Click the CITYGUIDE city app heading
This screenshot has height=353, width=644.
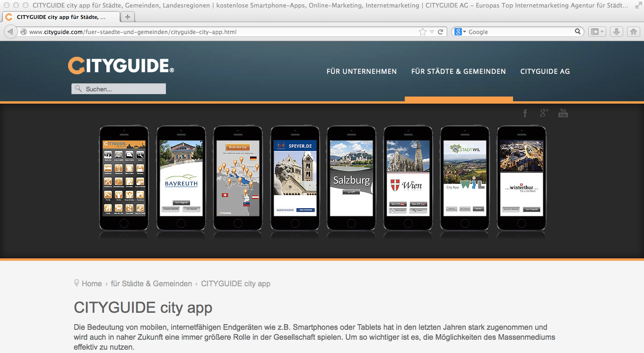[143, 308]
